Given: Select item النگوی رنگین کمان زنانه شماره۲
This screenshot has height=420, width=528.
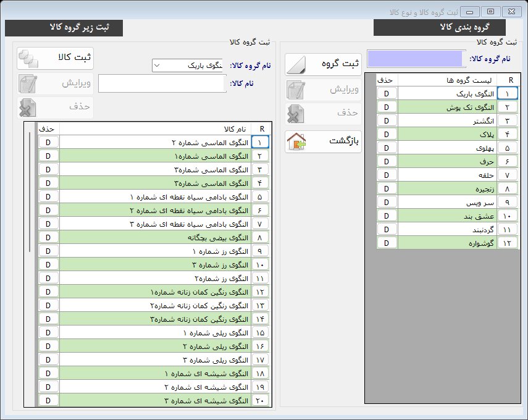Looking at the screenshot, I should [x=155, y=306].
